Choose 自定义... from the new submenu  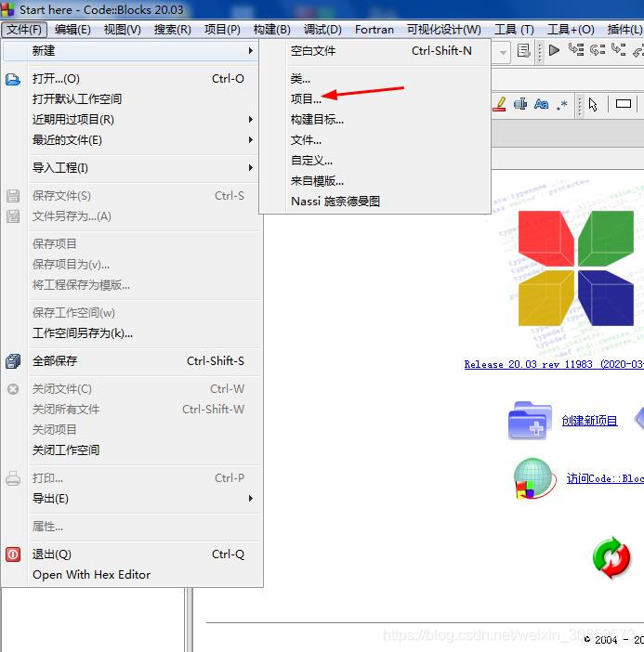point(375,160)
